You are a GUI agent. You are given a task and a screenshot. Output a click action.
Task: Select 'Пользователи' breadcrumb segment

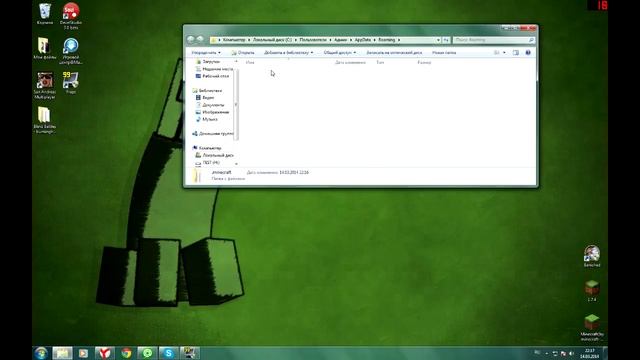(x=313, y=40)
